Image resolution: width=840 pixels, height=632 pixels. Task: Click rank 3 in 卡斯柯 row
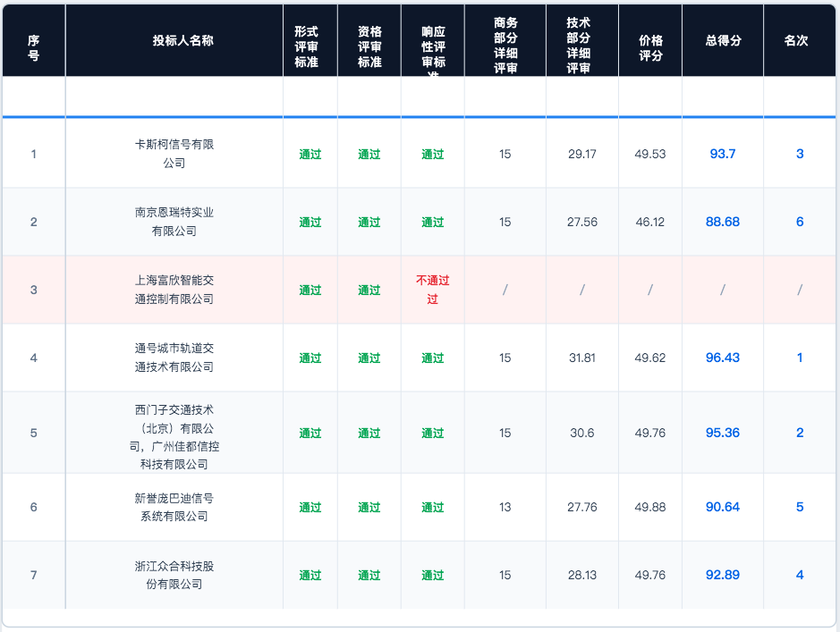coord(800,154)
